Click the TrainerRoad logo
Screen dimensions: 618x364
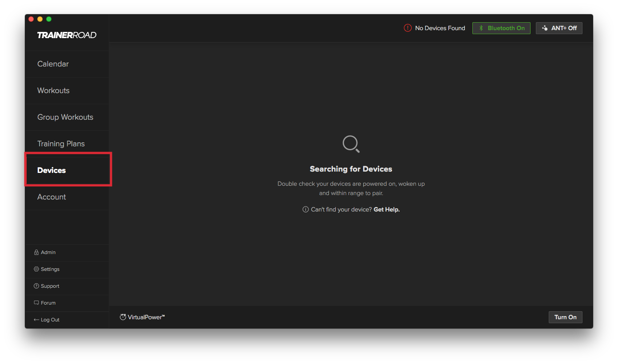67,35
